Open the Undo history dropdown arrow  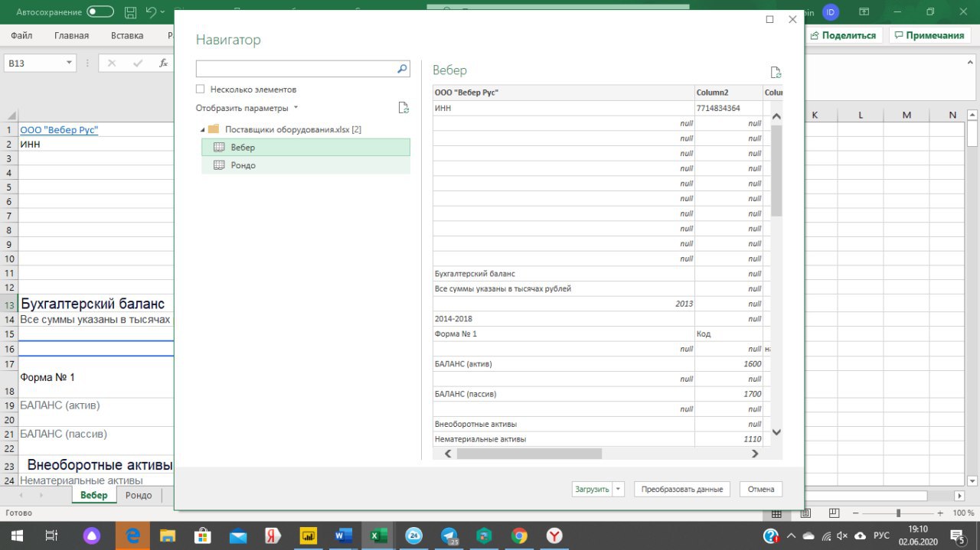click(x=164, y=12)
